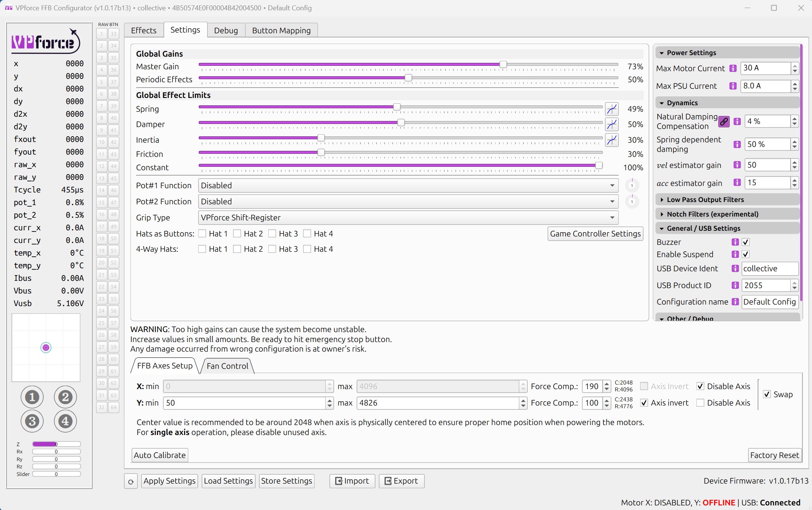Open the Grip Type dropdown

tap(408, 218)
